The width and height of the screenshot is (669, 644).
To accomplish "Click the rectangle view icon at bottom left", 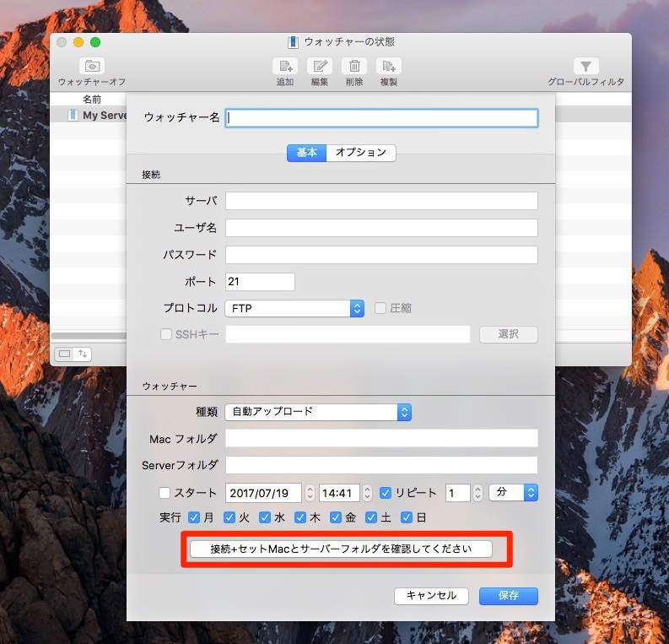I will (x=64, y=354).
